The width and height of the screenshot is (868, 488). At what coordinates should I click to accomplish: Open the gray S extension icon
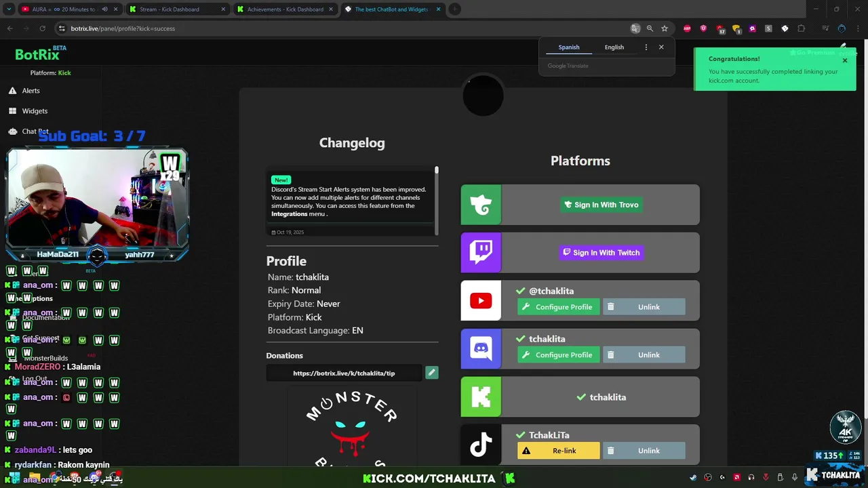pos(768,28)
